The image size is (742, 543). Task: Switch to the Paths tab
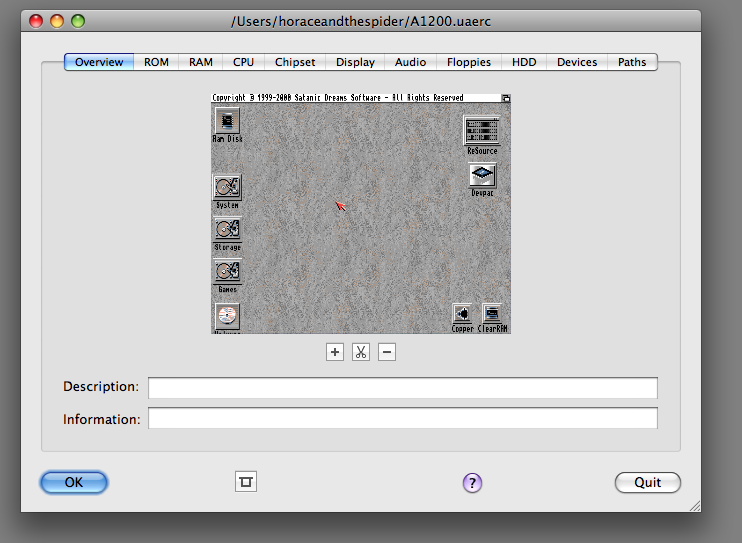tap(632, 62)
